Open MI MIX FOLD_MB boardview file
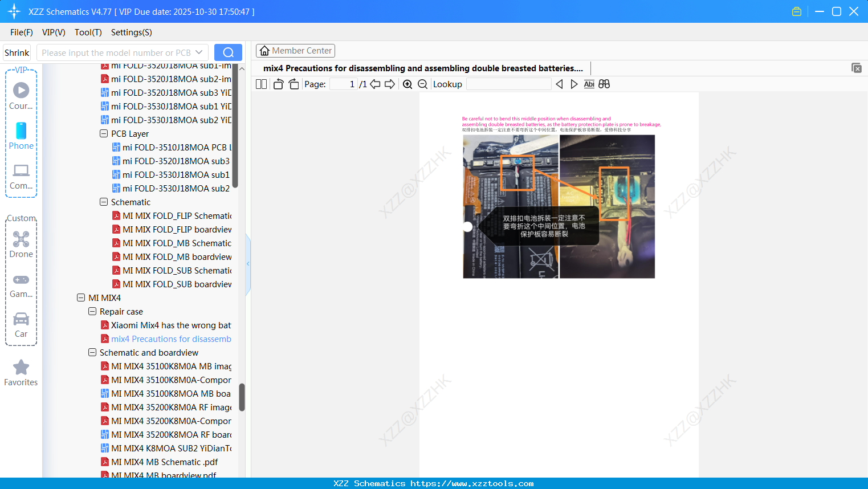 [172, 256]
